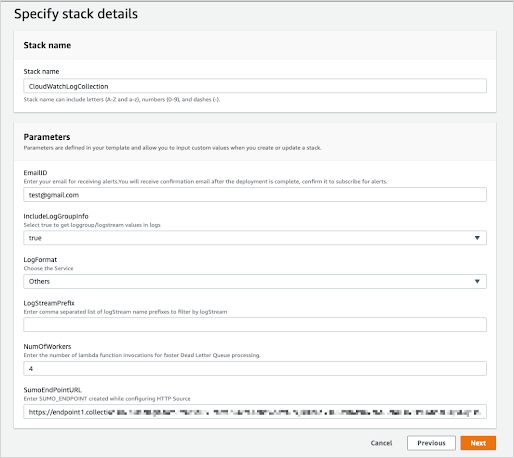Viewport: 514px width, 458px height.
Task: Click the Dead Letter Queue description text
Action: 142,355
